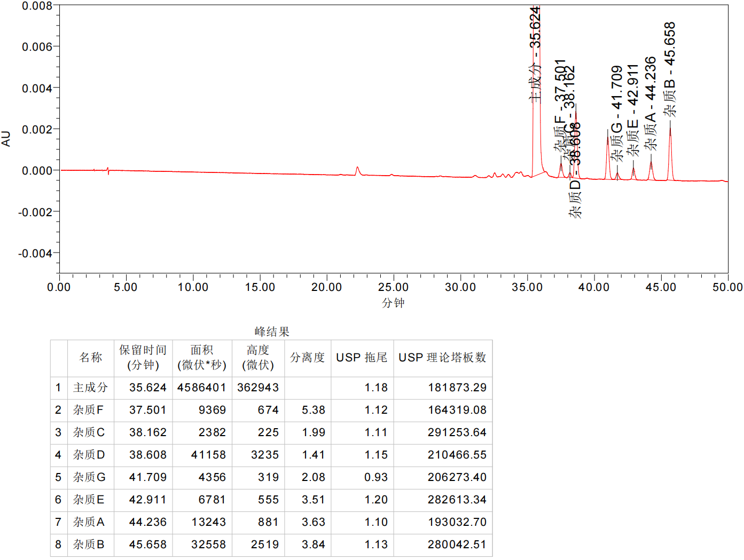Viewport: 744px width, 560px height.
Task: Click the 杂质B peak label in chromatogram
Action: 670,69
